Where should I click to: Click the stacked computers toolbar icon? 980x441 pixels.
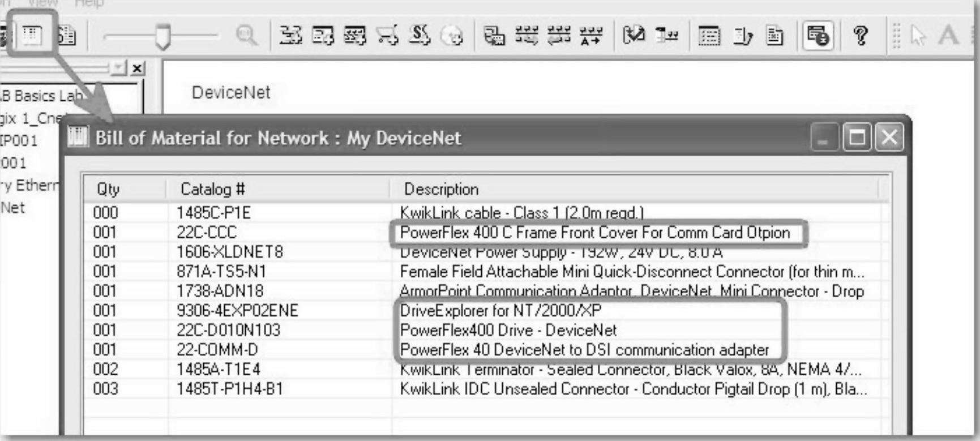[x=494, y=36]
